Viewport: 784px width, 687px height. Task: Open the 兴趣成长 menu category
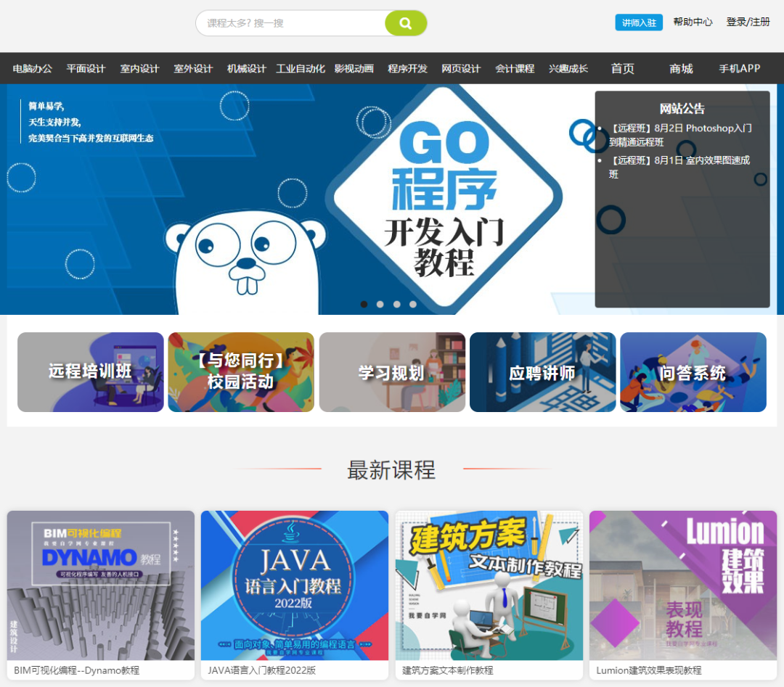tap(568, 68)
